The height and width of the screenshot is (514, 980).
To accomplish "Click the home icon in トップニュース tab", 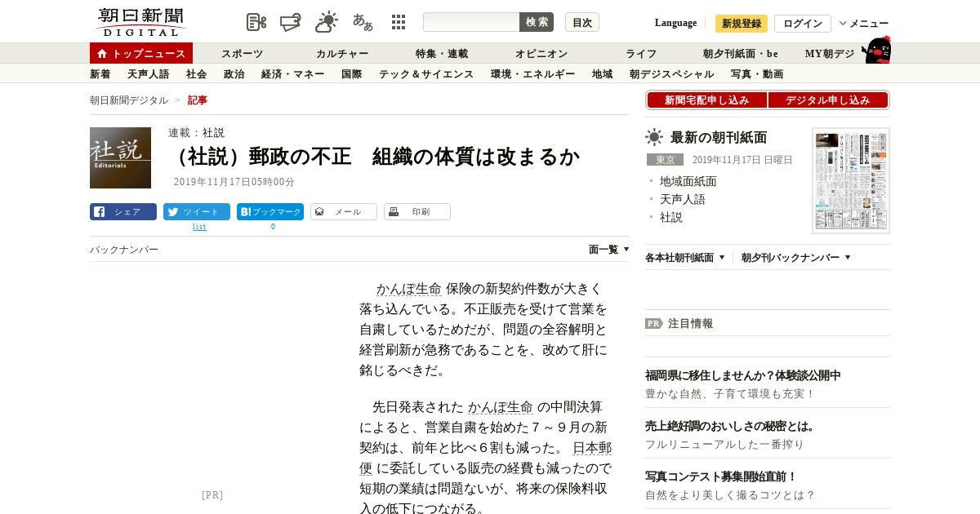I will 102,54.
